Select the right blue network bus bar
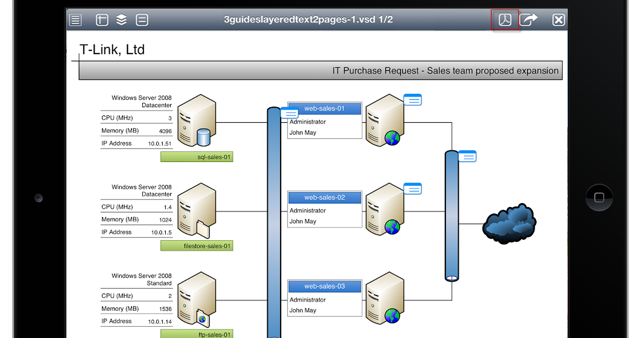644x338 pixels. (452, 216)
